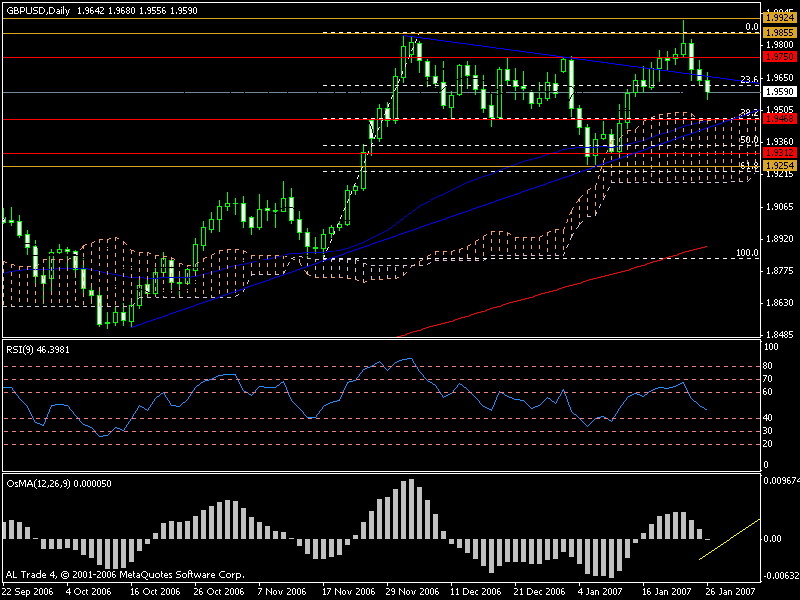This screenshot has width=800, height=600.
Task: Click the red 1.9312 price level tag
Action: click(x=779, y=152)
